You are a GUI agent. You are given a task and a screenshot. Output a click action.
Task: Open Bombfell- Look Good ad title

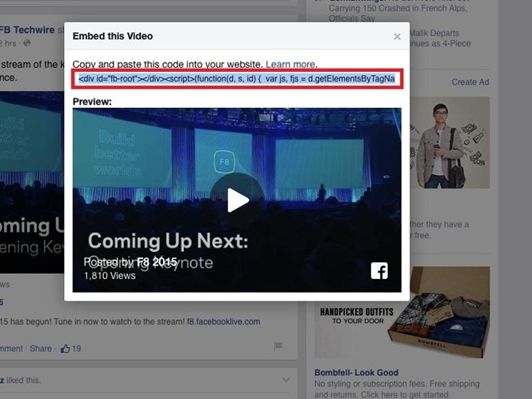point(356,373)
